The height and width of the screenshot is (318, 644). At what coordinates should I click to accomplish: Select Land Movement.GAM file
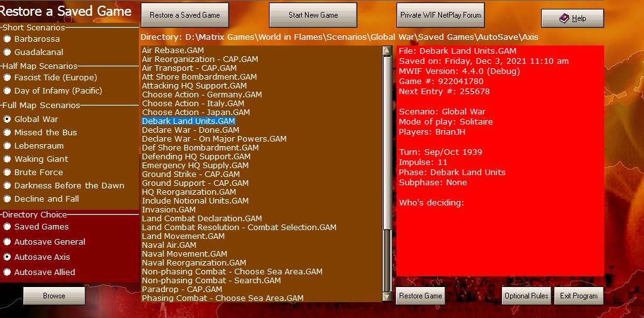(183, 236)
